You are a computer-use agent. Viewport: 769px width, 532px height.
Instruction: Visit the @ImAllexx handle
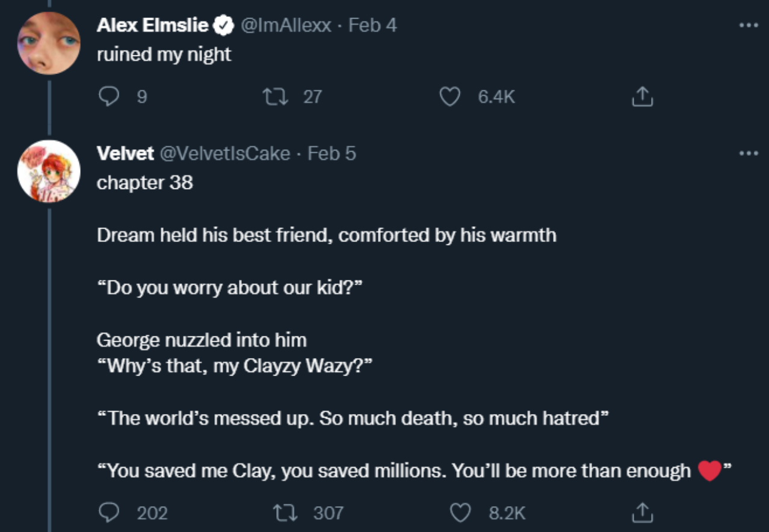[286, 25]
